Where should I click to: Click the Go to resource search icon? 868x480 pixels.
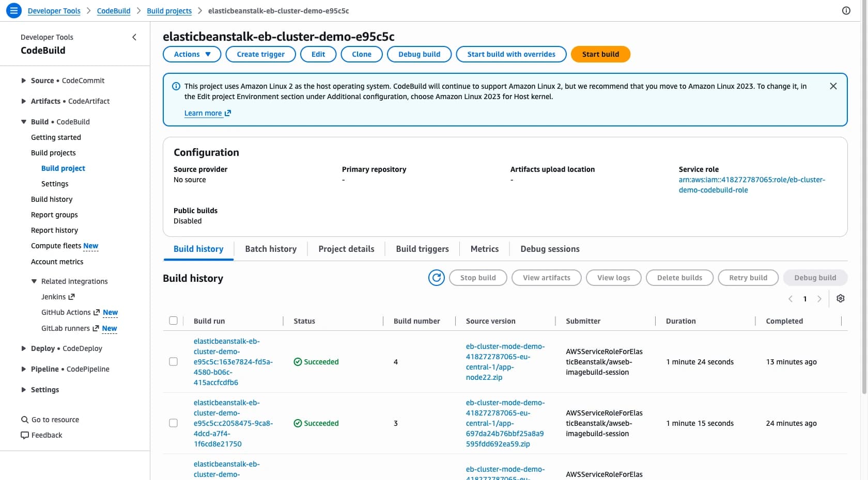24,420
